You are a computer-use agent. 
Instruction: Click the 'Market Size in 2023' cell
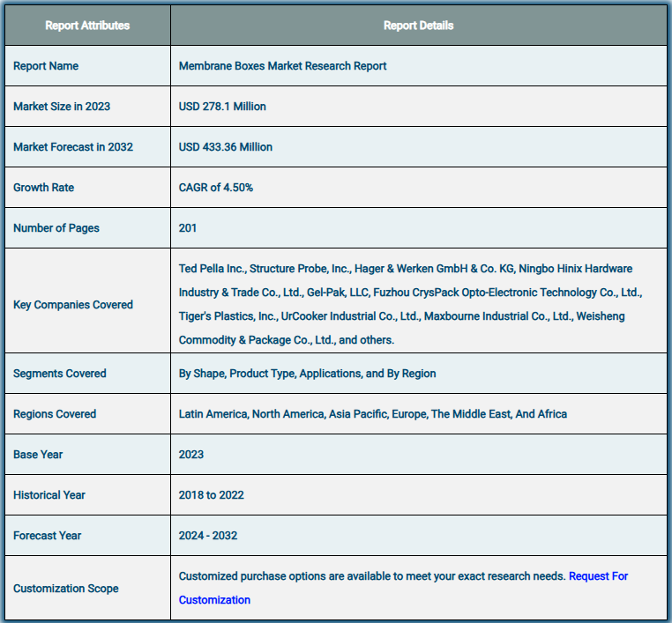click(x=87, y=107)
